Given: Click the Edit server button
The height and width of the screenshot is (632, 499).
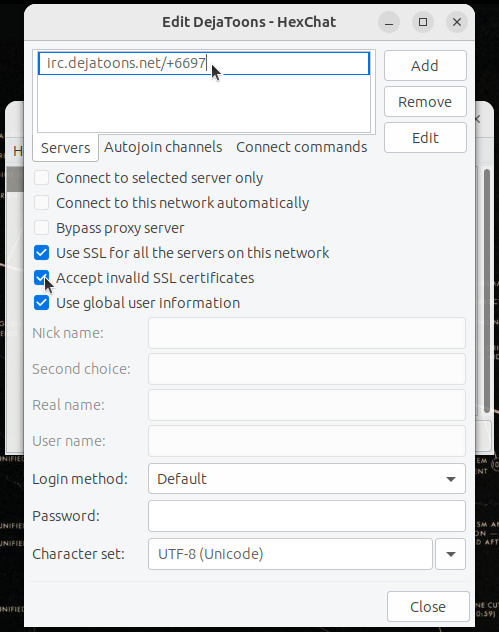Looking at the screenshot, I should tap(425, 138).
